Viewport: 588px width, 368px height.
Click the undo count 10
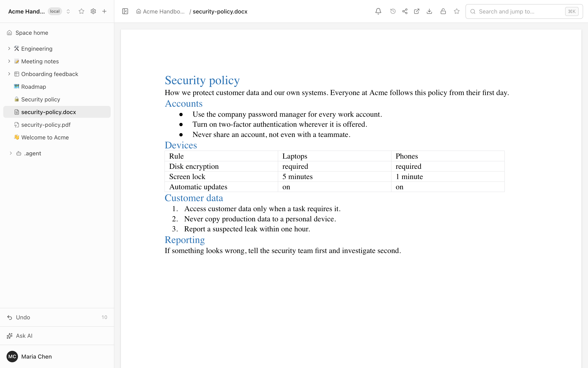point(104,317)
